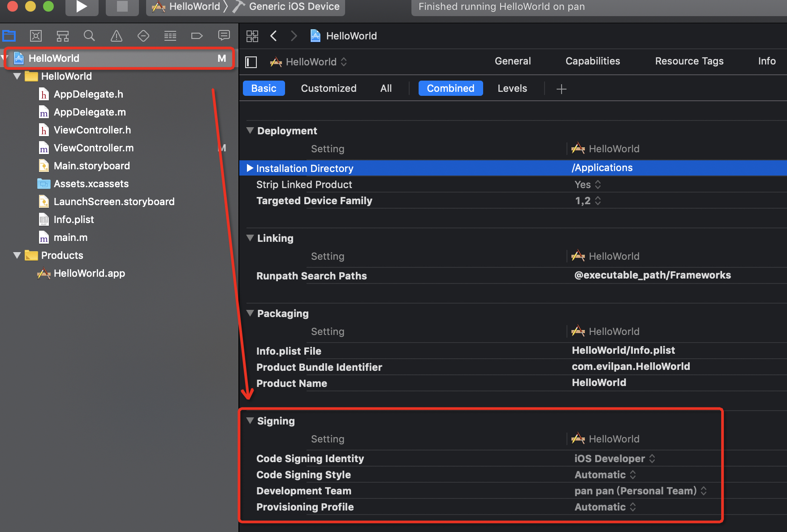Open the Symbol navigator
The image size is (787, 532).
pyautogui.click(x=63, y=36)
